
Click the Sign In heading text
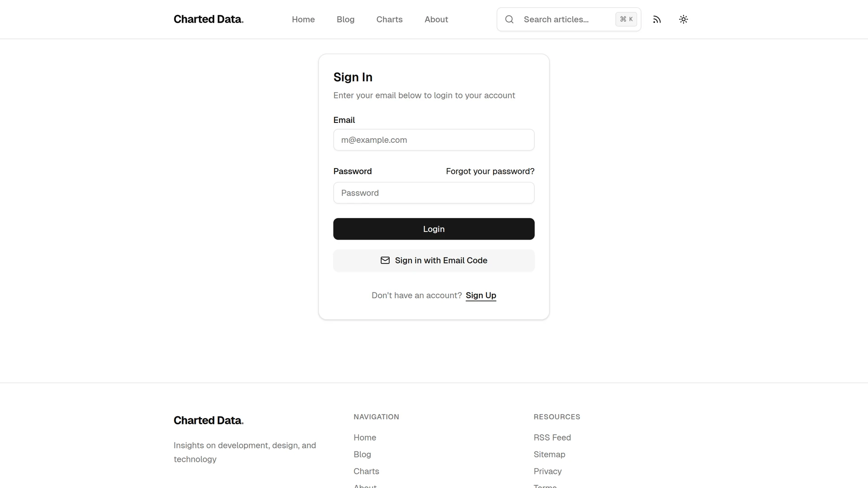[x=353, y=77]
